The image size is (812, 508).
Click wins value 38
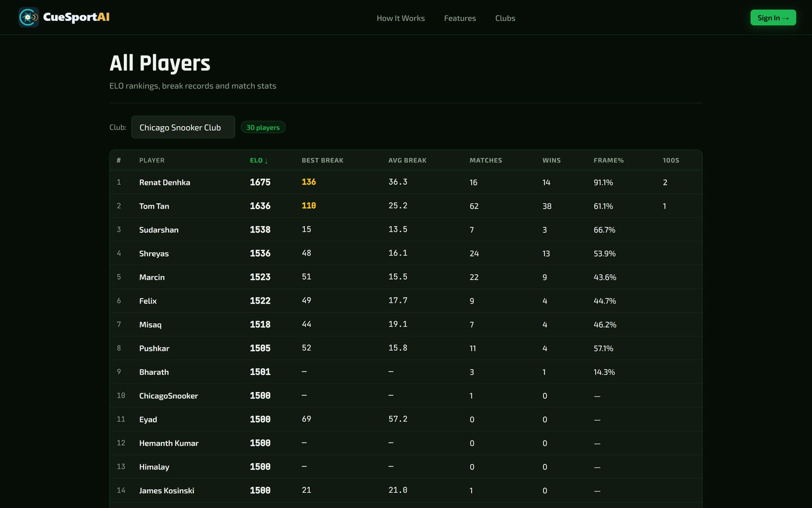547,206
